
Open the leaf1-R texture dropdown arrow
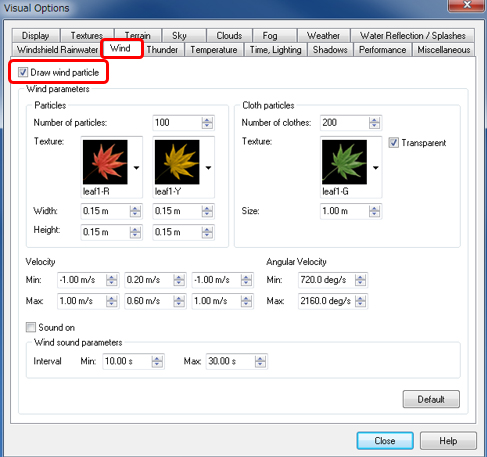click(x=136, y=168)
